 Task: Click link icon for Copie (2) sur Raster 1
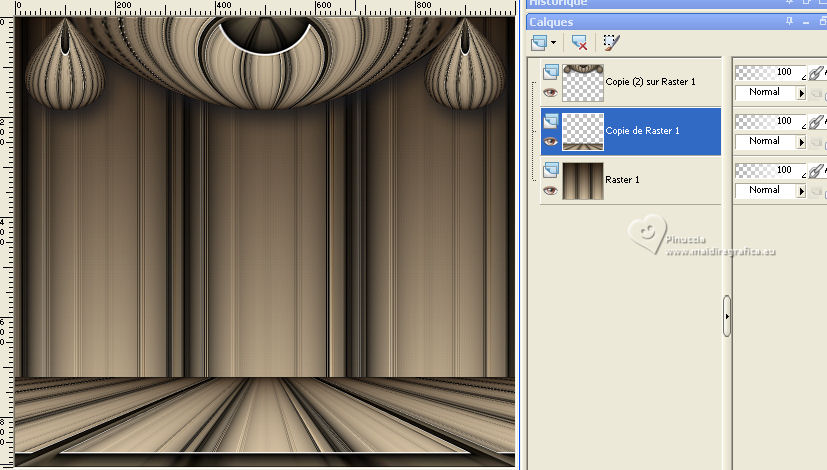click(x=816, y=72)
